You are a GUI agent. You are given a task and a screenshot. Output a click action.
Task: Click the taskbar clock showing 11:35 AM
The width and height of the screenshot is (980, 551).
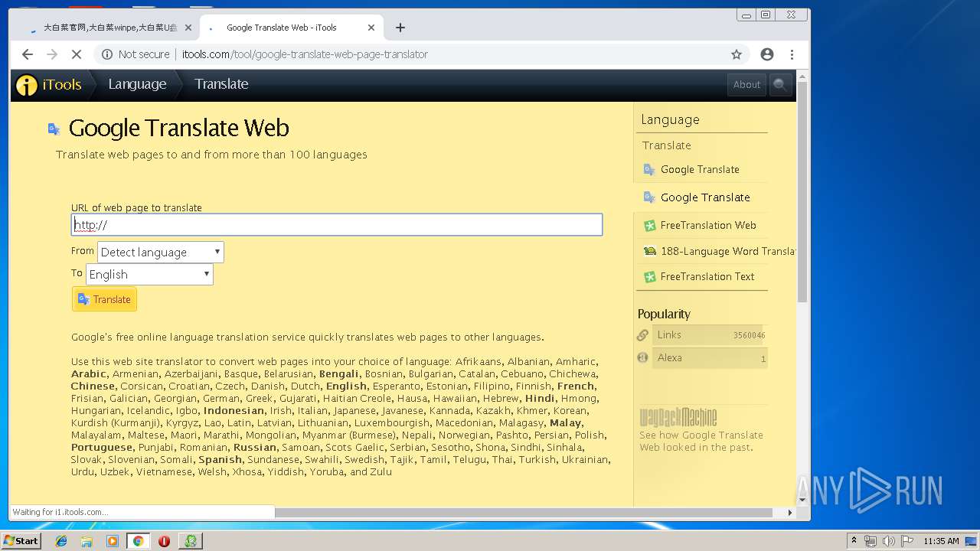coord(941,541)
